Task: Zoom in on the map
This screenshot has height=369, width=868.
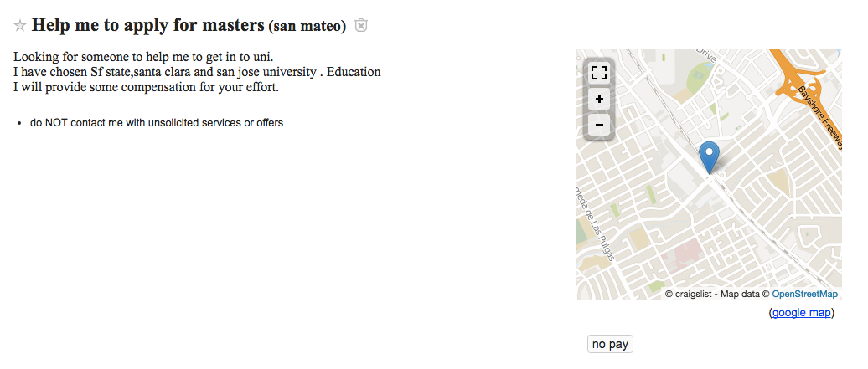Action: coord(599,100)
